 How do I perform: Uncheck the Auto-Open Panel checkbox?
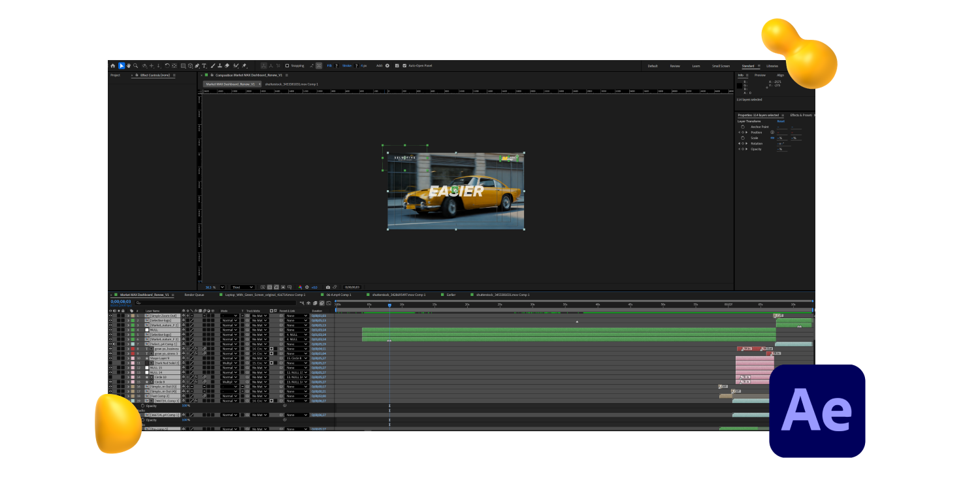(x=404, y=66)
